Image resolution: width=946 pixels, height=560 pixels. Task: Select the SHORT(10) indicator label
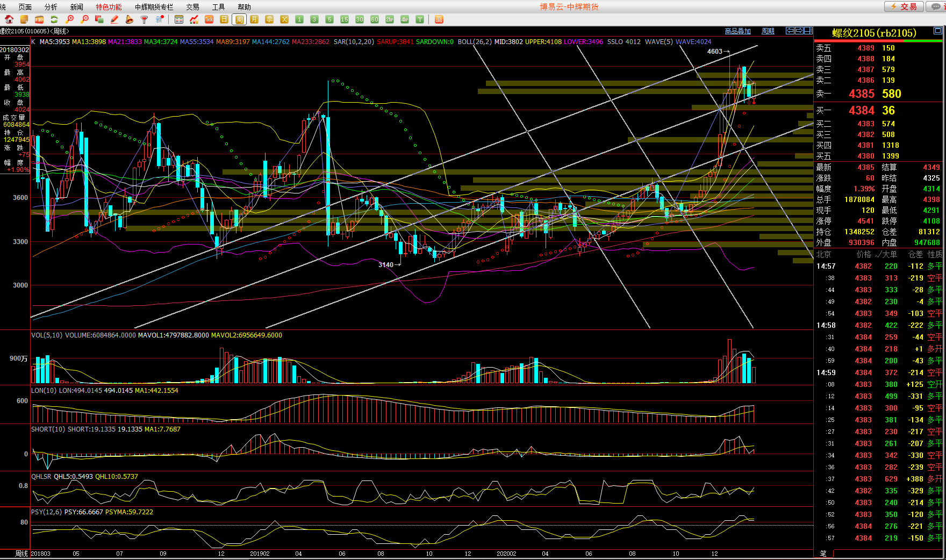48,429
